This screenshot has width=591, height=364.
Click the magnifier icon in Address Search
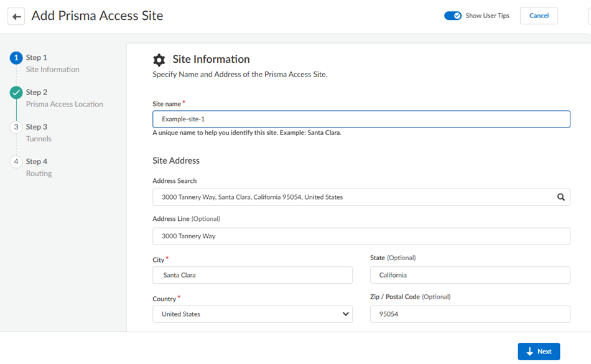coord(561,197)
